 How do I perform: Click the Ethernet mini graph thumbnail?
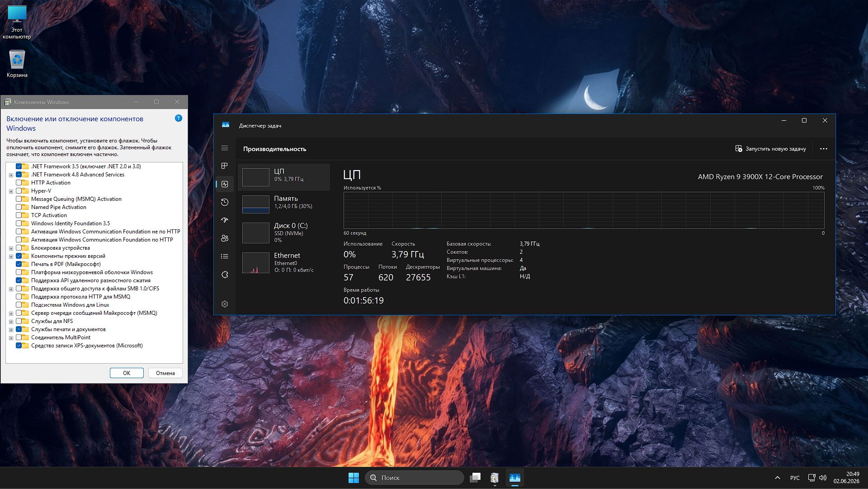pyautogui.click(x=256, y=263)
